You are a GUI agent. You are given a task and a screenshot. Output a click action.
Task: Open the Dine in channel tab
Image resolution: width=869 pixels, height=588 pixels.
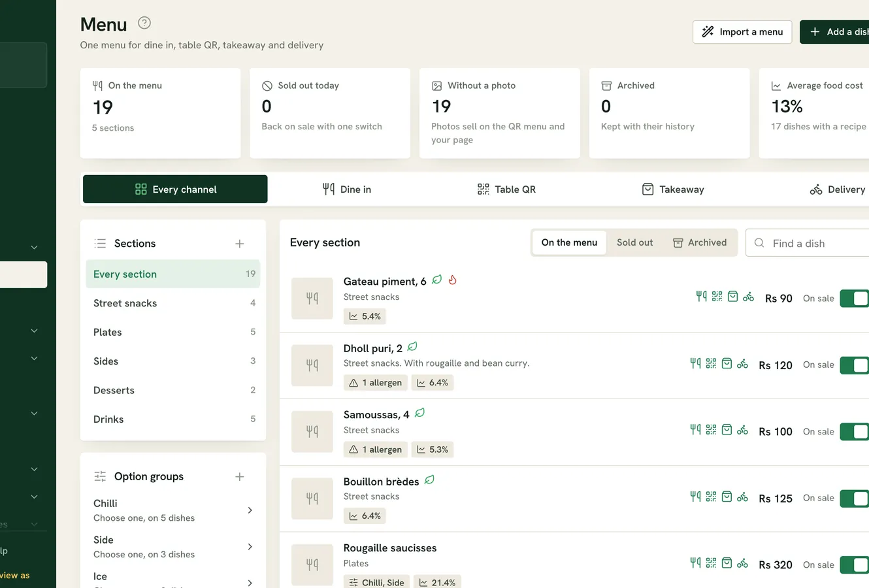coord(347,189)
